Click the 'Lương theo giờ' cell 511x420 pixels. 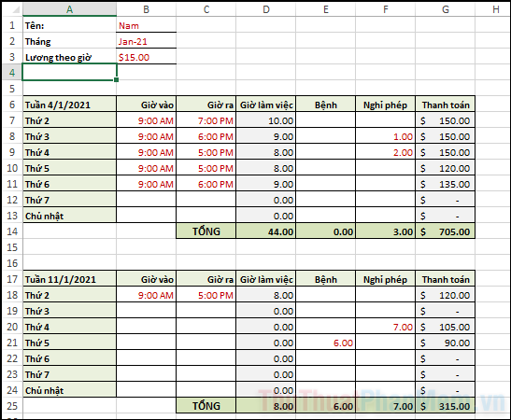coord(69,57)
